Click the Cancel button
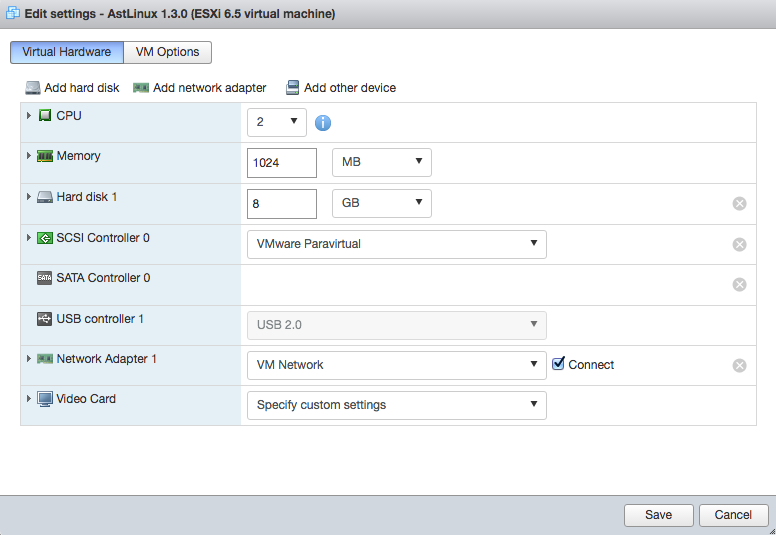Image resolution: width=776 pixels, height=535 pixels. [733, 515]
